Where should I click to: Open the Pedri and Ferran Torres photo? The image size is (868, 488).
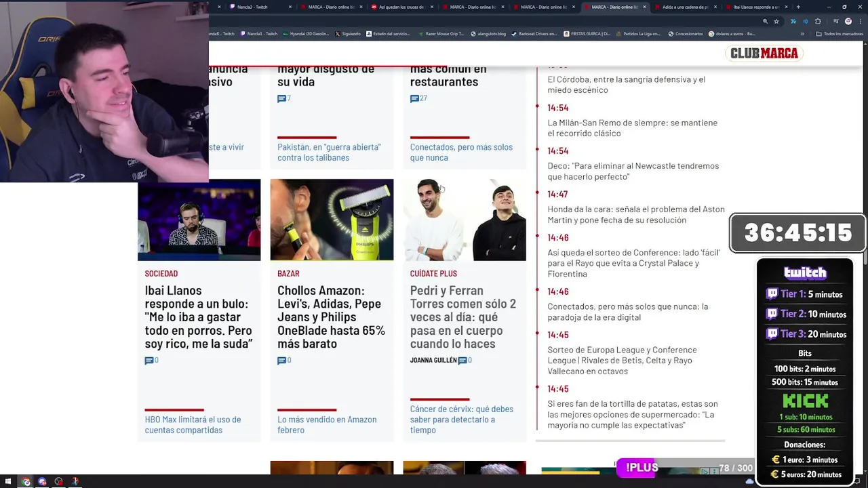tap(465, 220)
